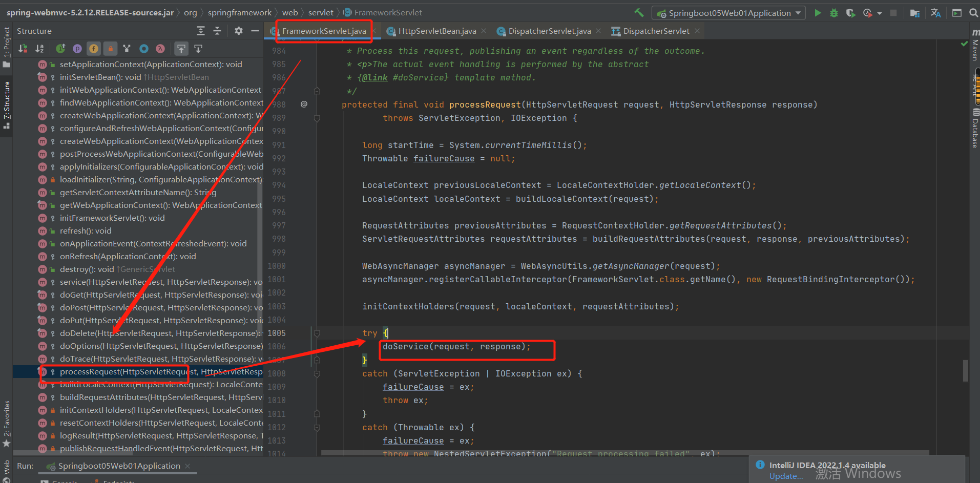Toggle the fork-shaped grouping icon in Structure toolbar
Image resolution: width=980 pixels, height=483 pixels.
tap(127, 49)
